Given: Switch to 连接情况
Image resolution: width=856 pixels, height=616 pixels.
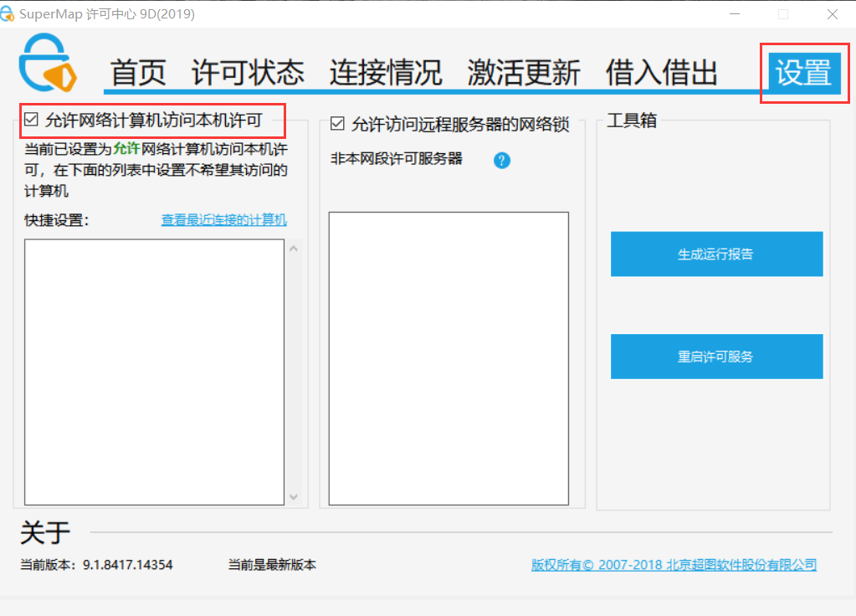Looking at the screenshot, I should pos(386,72).
